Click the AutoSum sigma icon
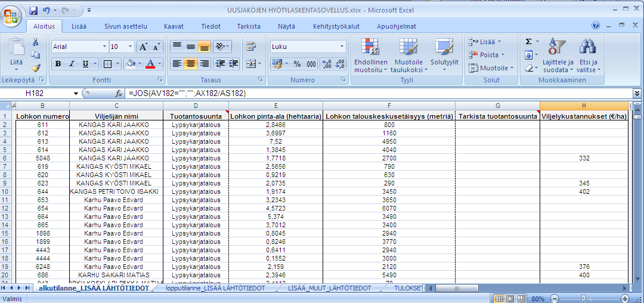644x303 pixels. click(529, 42)
